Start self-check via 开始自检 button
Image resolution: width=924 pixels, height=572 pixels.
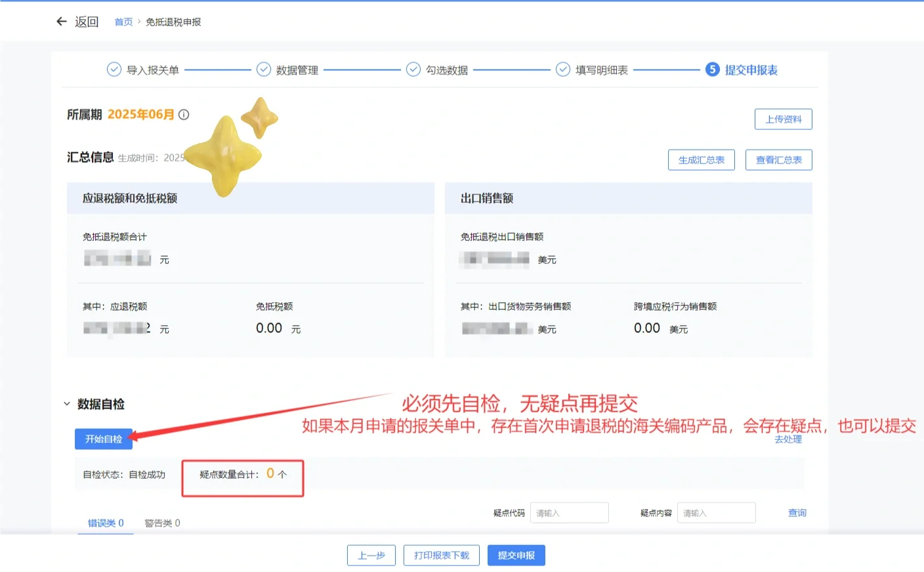pos(104,439)
